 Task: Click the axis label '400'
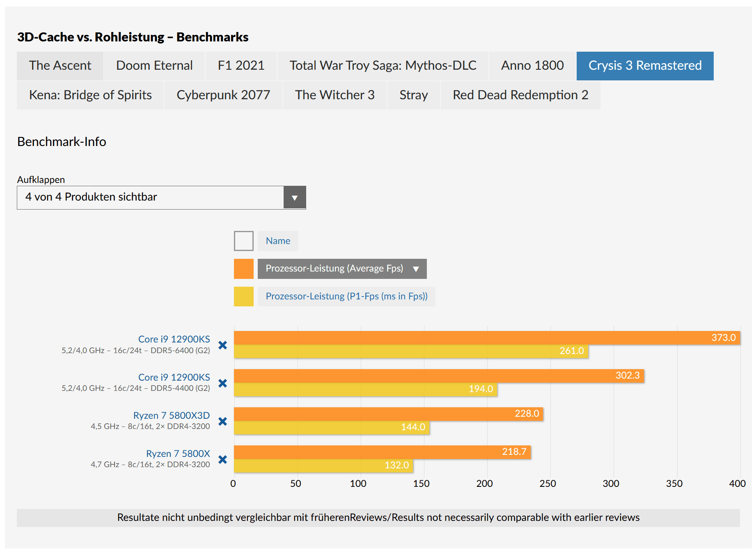tap(738, 484)
